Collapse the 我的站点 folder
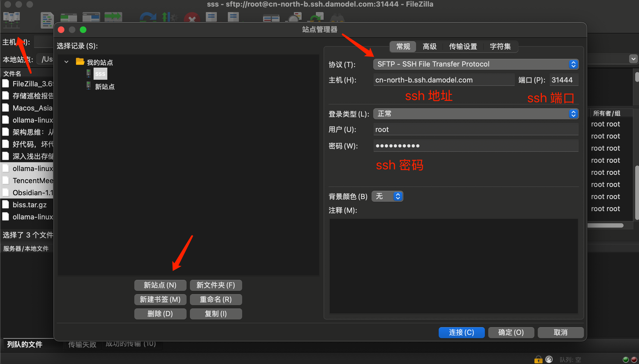This screenshot has width=639, height=364. coord(66,62)
